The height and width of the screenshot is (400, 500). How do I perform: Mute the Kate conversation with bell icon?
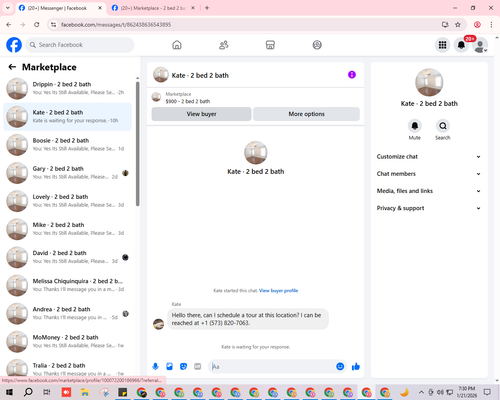(415, 126)
